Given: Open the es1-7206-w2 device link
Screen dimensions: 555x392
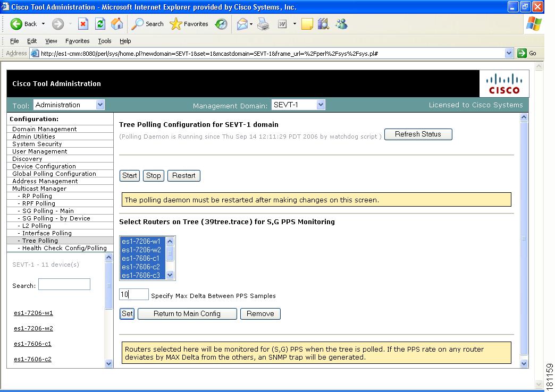Looking at the screenshot, I should 33,328.
